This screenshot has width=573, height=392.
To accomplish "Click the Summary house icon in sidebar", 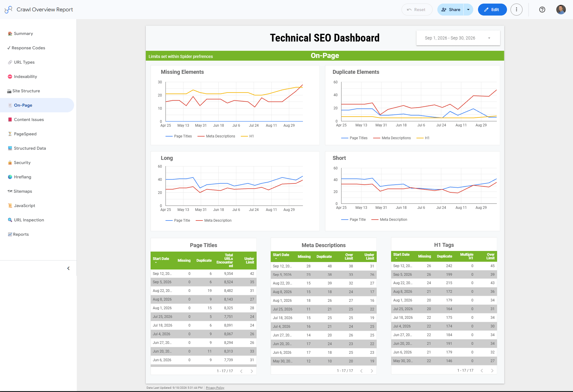I will pos(10,33).
